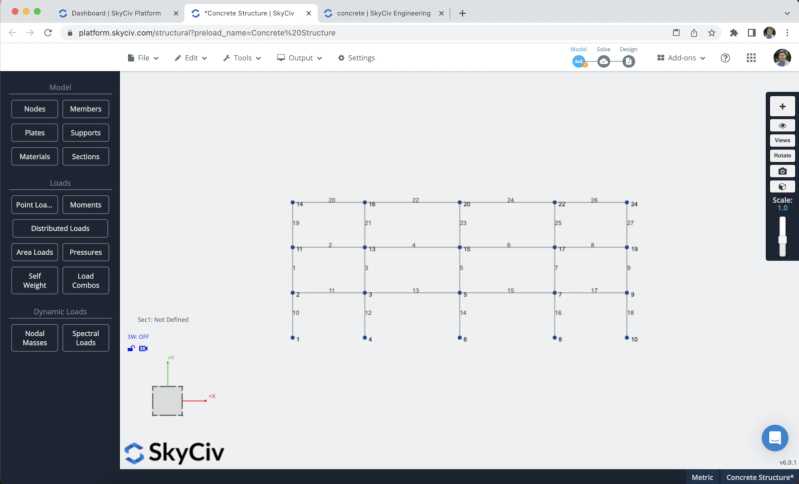Screen dimensions: 799x484
Task: Open the user profile avatar in SkyCiv
Action: (x=782, y=58)
